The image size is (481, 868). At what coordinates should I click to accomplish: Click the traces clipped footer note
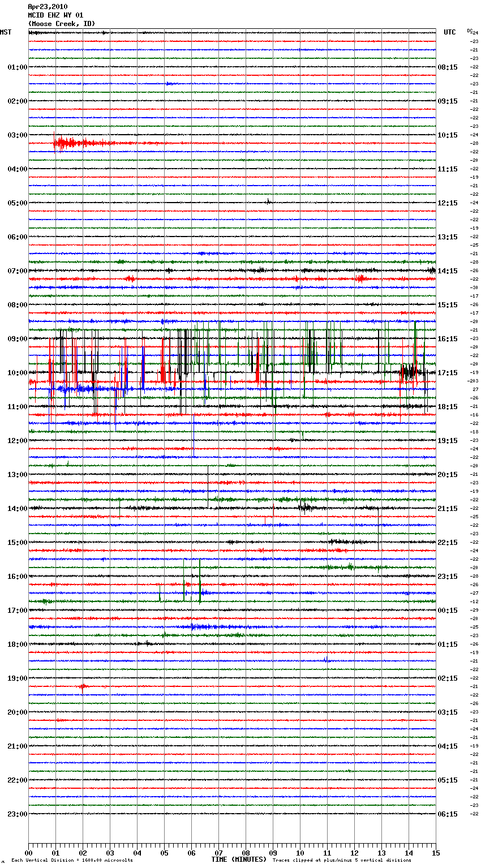click(x=342, y=860)
